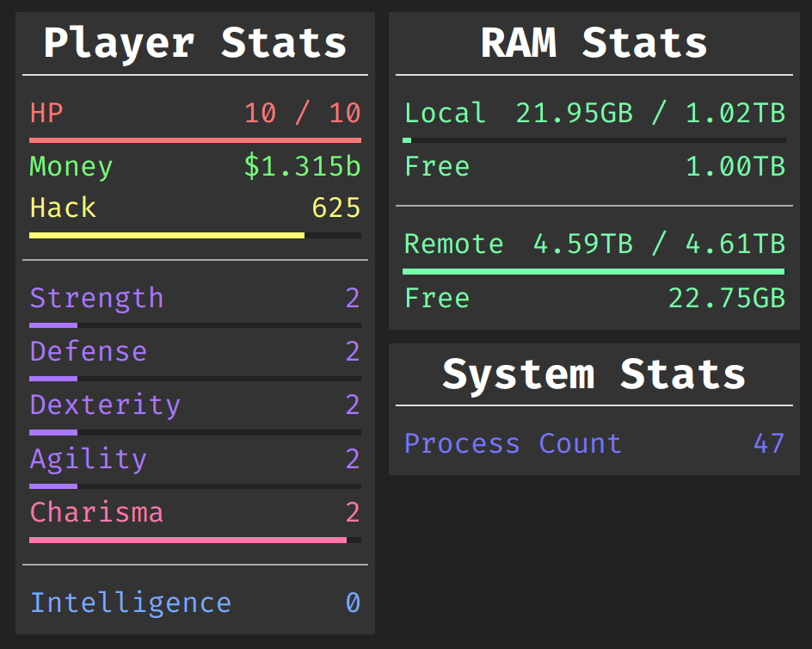The width and height of the screenshot is (812, 649).
Task: Click the green Remote RAM usage bar
Action: click(594, 272)
